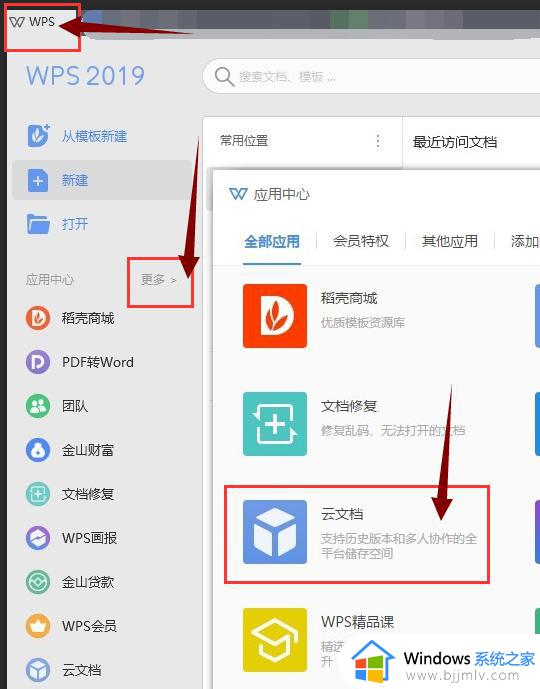Image resolution: width=540 pixels, height=689 pixels.
Task: Click 云文档 description about 历史版本
Action: click(x=399, y=546)
